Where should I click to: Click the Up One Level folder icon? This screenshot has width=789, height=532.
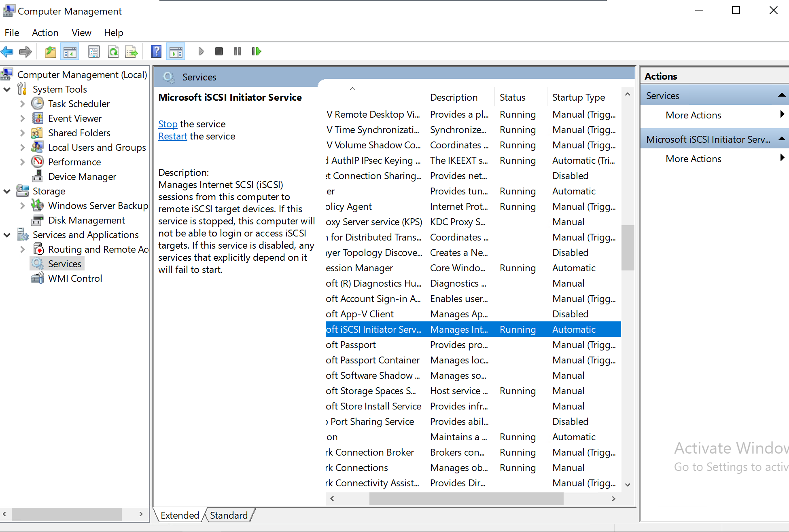click(51, 51)
